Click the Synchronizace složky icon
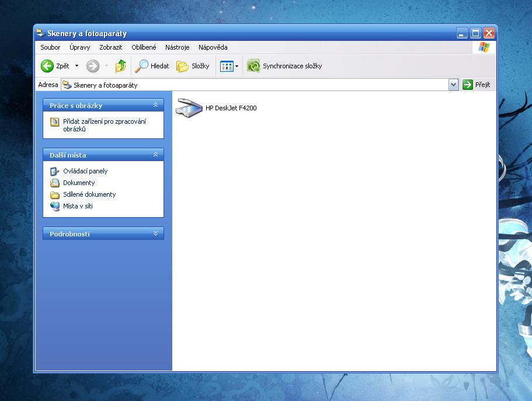The image size is (532, 401). coord(253,66)
